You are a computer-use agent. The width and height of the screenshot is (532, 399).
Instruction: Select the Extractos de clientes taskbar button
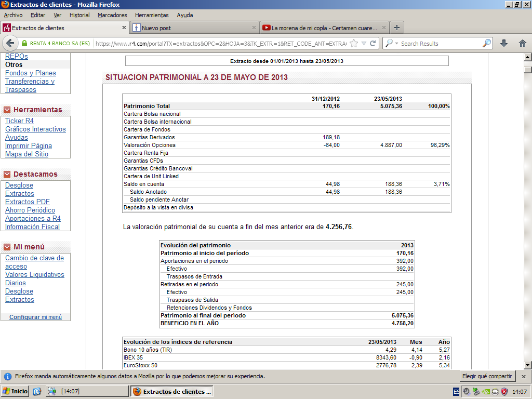click(172, 392)
